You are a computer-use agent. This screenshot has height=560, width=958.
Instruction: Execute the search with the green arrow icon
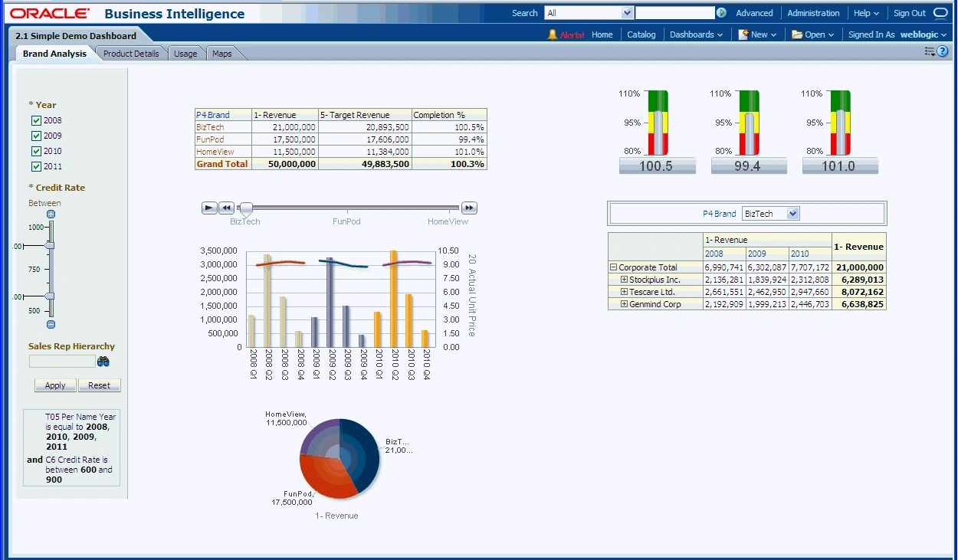[721, 13]
